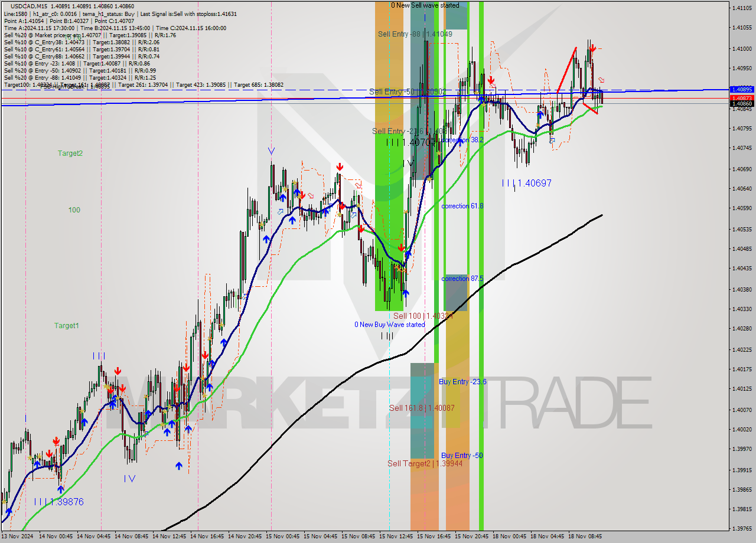
Task: Click the 'Sell Target2 | 1.39944' label
Action: click(x=425, y=463)
